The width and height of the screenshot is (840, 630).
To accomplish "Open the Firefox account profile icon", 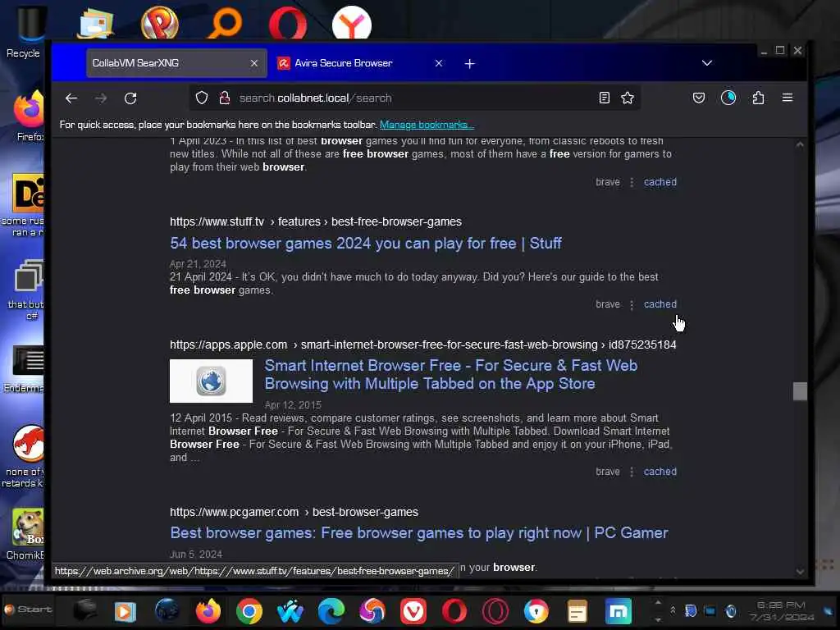I will point(728,98).
